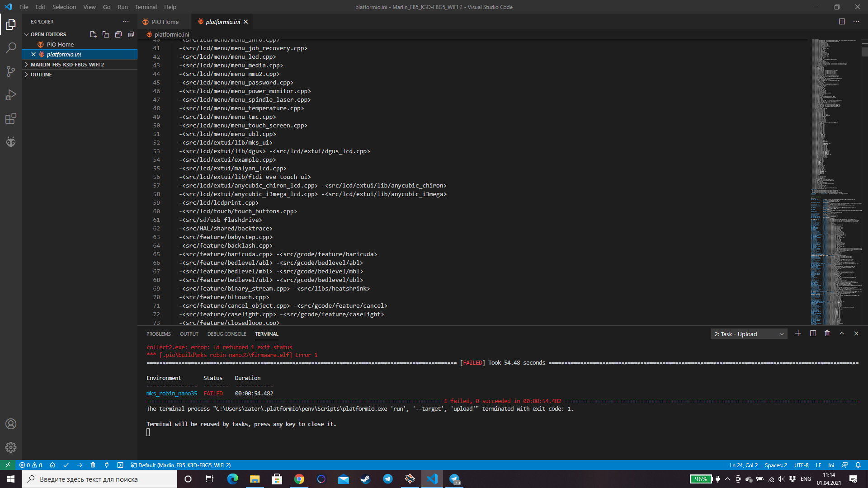Open Steam from the taskbar

coord(365,479)
